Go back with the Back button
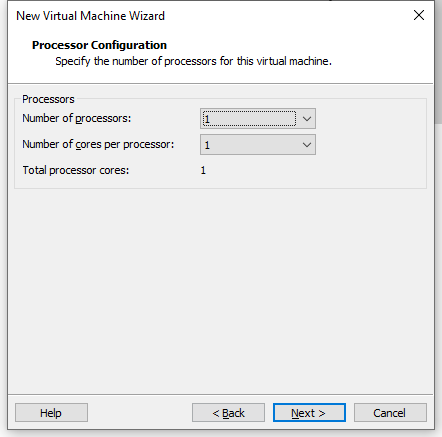Screen dimensions: 442x437 [x=228, y=413]
